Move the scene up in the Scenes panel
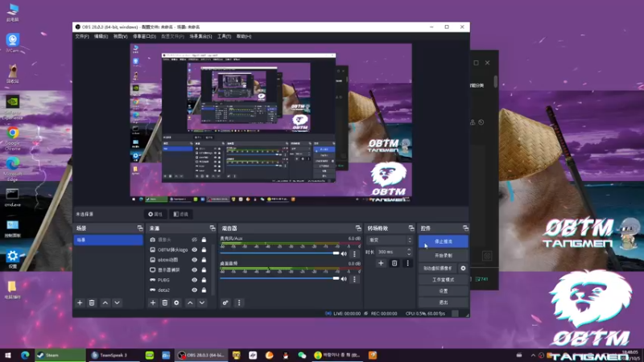 pos(105,303)
